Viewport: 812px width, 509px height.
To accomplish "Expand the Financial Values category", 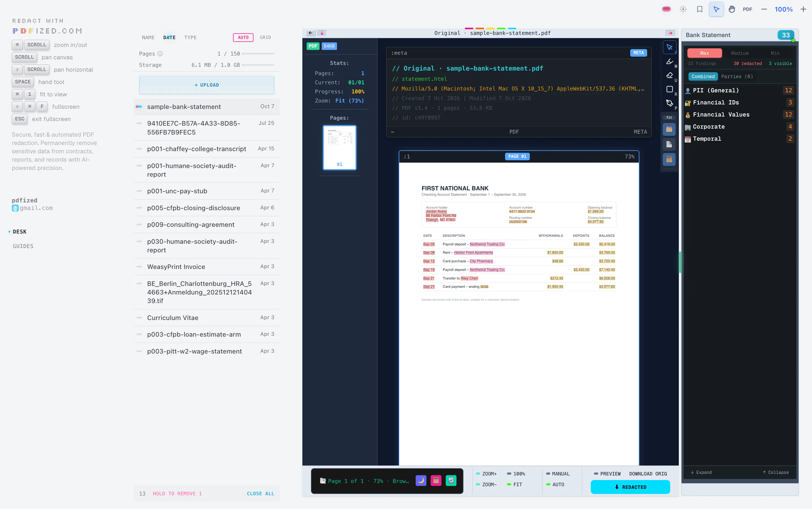I will coord(740,114).
